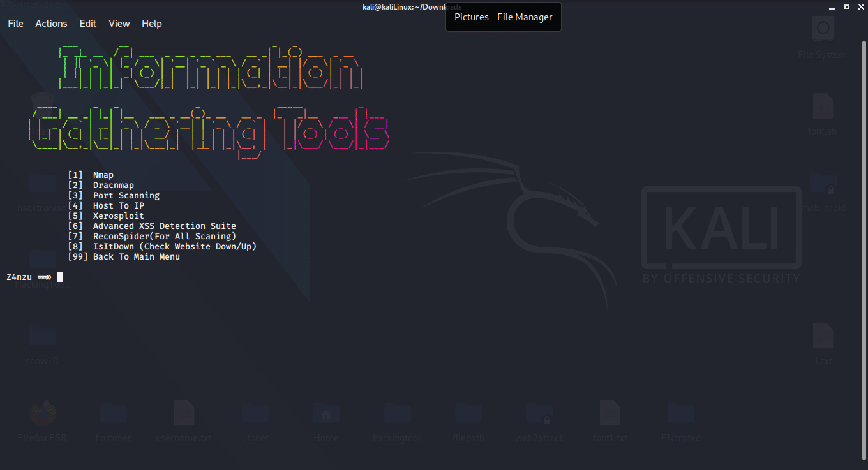
Task: Click the terminal prompt after Z4nzu arrow
Action: point(60,277)
